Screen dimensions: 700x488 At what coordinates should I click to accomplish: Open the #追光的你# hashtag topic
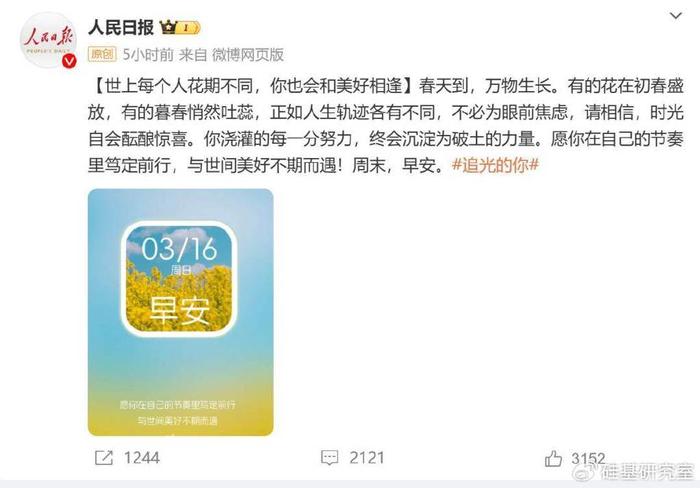click(x=496, y=165)
